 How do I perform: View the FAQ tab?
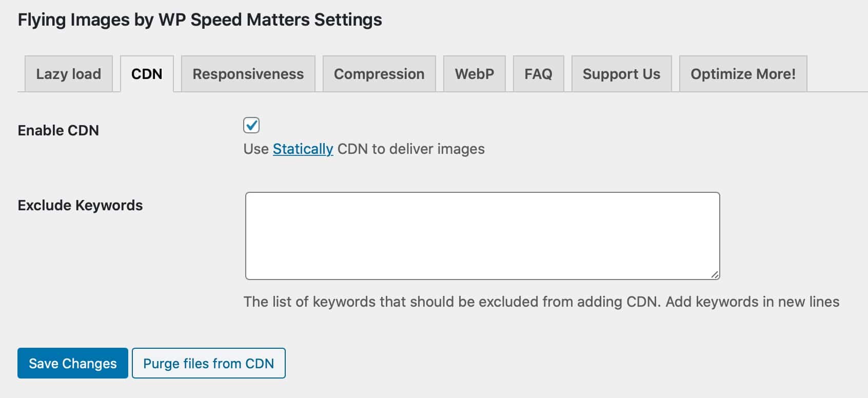(x=538, y=74)
